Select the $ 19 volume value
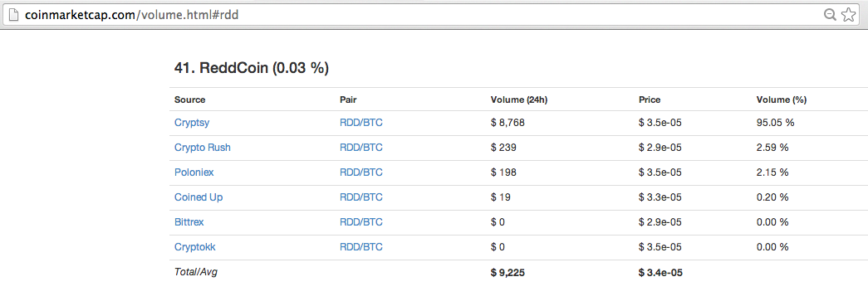 pyautogui.click(x=500, y=197)
